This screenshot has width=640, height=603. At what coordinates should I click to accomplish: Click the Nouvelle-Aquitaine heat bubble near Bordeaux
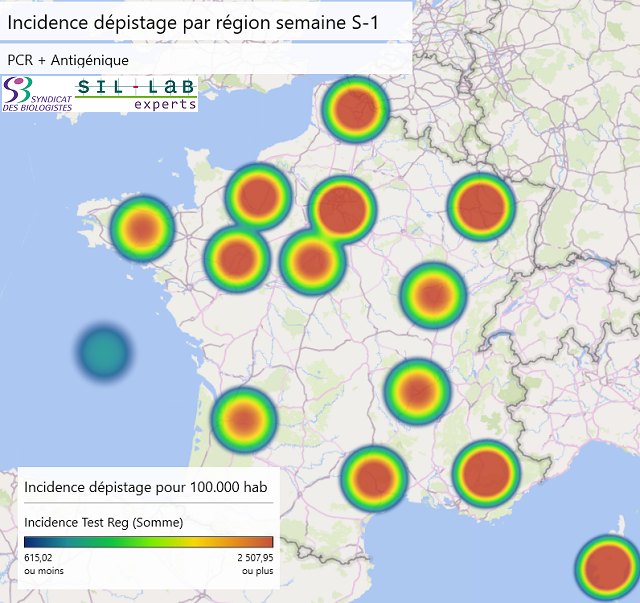coord(244,420)
